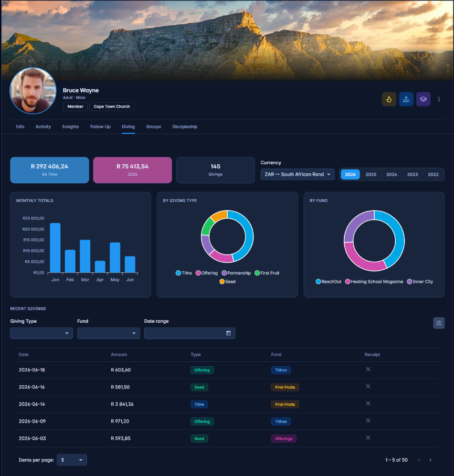Click the Offerings fund tag
Viewport: 454px width, 476px height.
[284, 439]
